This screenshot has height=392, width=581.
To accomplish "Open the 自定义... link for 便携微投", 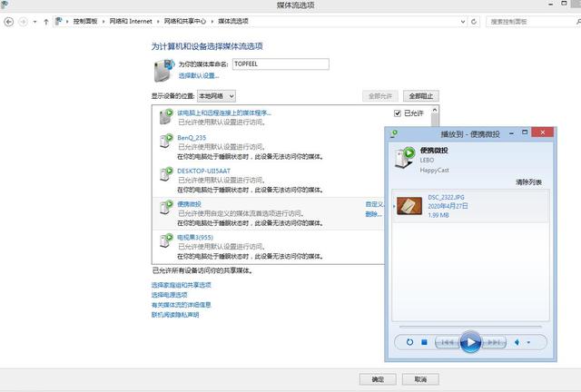I will [x=375, y=204].
